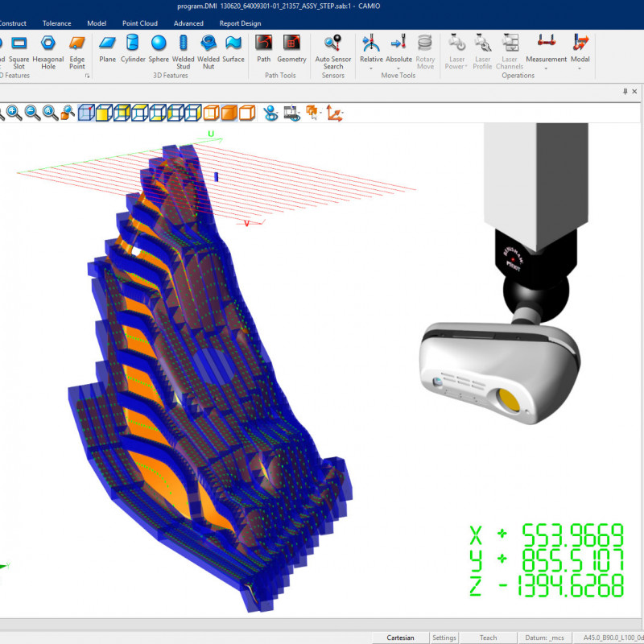
Task: Pick the Sphere feature tool
Action: tap(159, 48)
